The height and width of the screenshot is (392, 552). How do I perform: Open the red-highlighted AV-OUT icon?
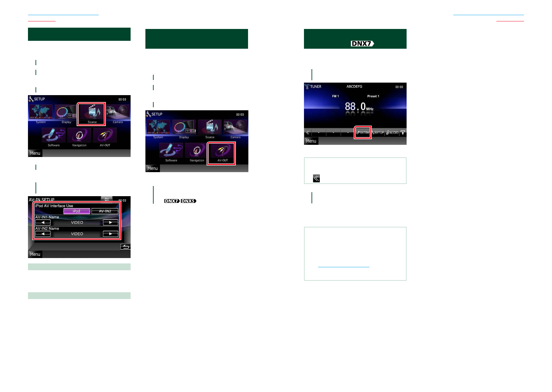pyautogui.click(x=221, y=153)
